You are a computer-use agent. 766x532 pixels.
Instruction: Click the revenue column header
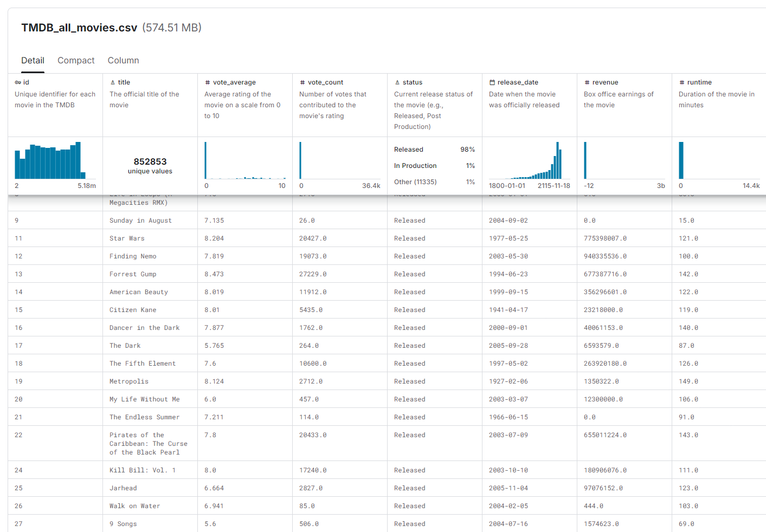(x=605, y=82)
